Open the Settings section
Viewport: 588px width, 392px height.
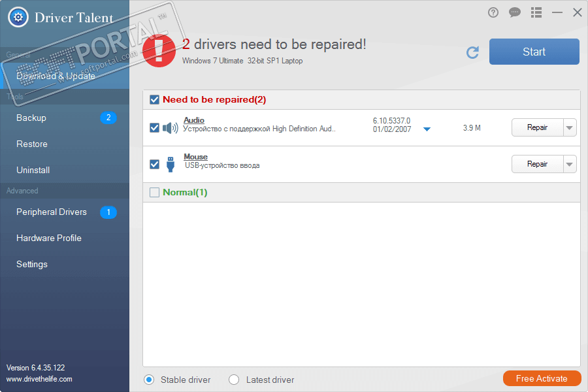pyautogui.click(x=65, y=264)
